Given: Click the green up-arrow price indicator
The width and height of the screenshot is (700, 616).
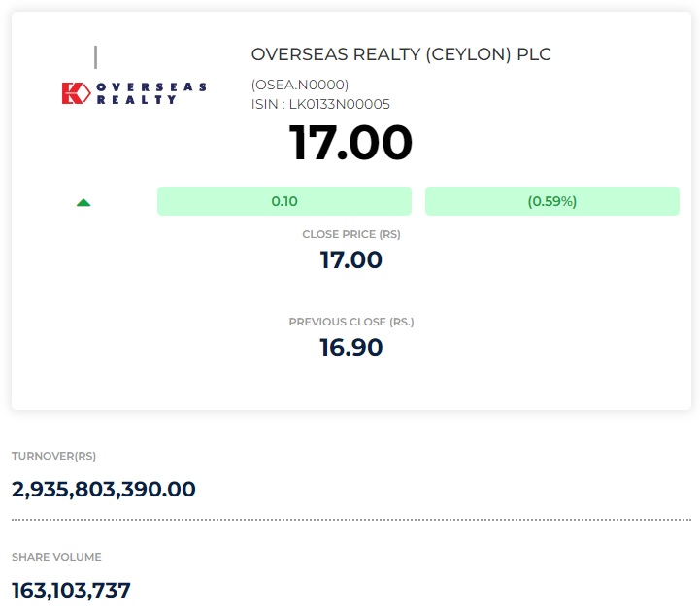Looking at the screenshot, I should click(x=83, y=202).
